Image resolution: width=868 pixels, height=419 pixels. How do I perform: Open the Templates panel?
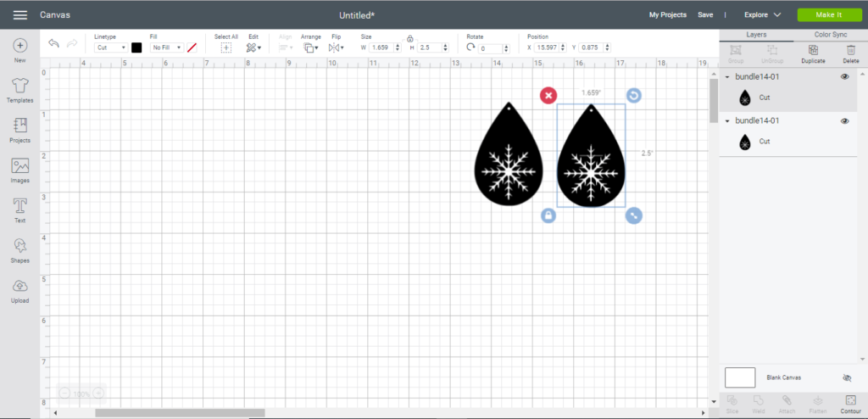20,91
